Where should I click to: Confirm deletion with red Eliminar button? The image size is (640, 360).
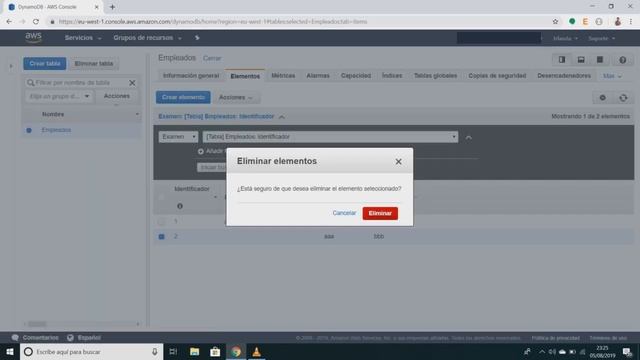pyautogui.click(x=380, y=213)
